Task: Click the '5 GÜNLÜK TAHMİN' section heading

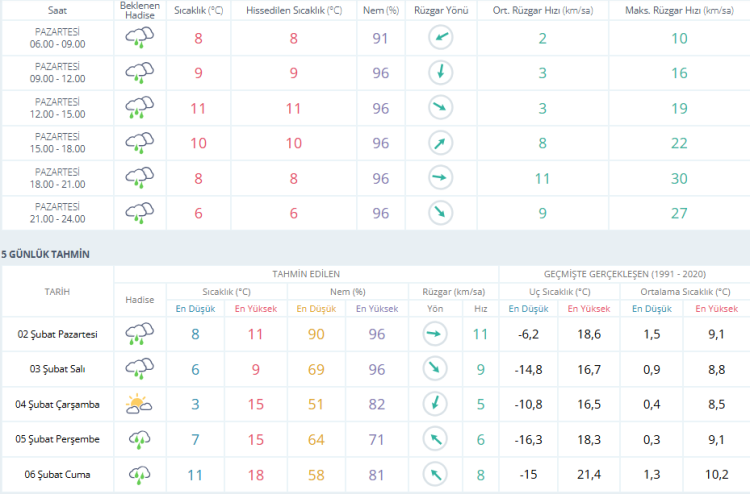Action: coord(46,255)
